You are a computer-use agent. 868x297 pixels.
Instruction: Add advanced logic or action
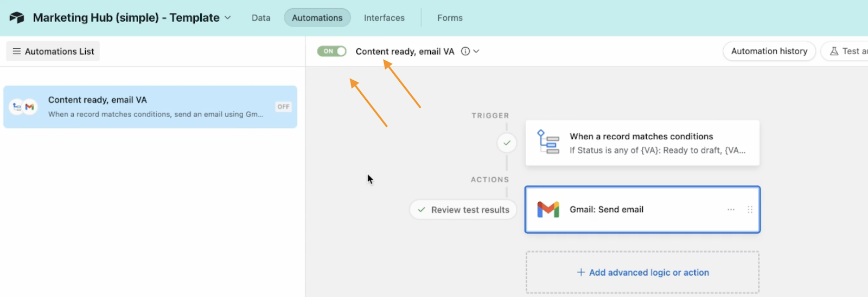coord(642,273)
